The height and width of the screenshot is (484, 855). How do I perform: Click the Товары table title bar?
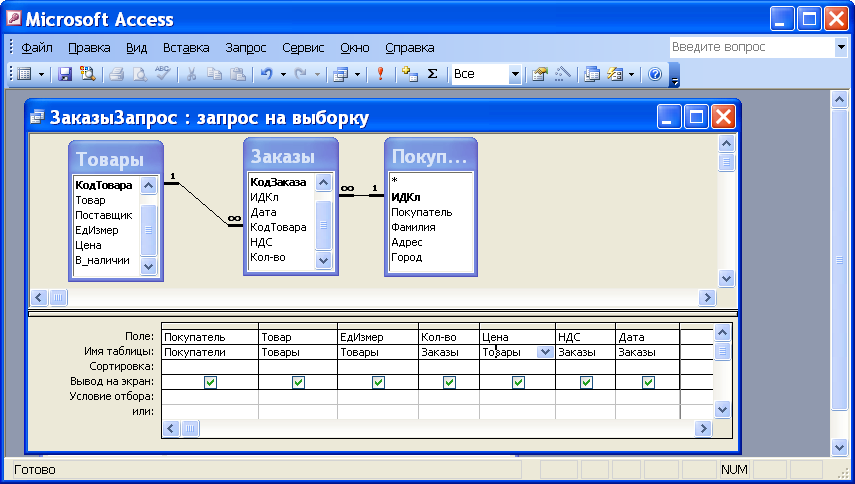click(116, 159)
